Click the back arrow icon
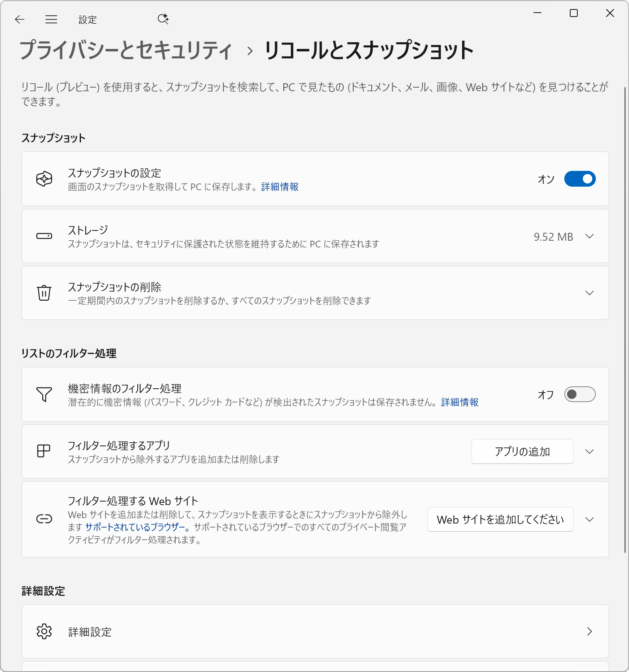629x672 pixels. click(19, 19)
